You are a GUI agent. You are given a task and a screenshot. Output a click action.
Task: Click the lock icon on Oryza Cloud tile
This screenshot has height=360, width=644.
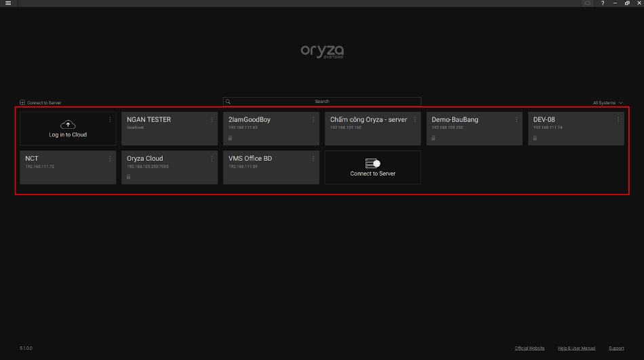pos(129,177)
